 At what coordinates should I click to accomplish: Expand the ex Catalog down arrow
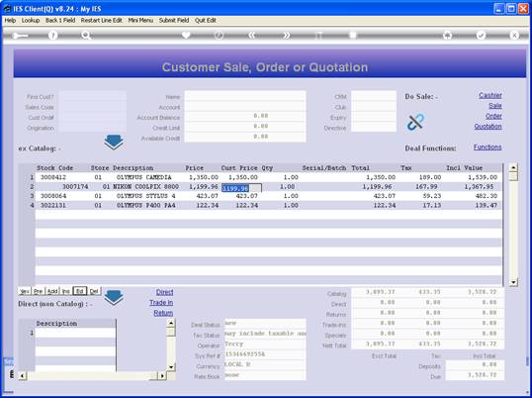coord(114,143)
